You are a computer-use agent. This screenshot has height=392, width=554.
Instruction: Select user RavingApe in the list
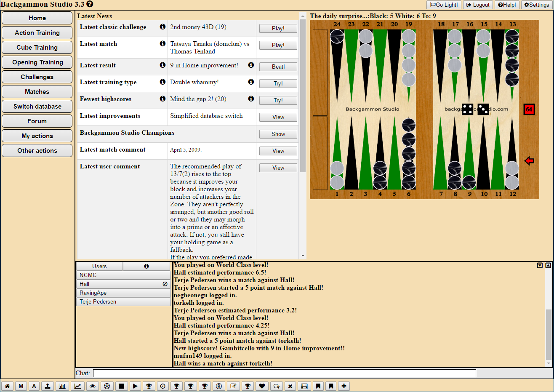coord(123,293)
